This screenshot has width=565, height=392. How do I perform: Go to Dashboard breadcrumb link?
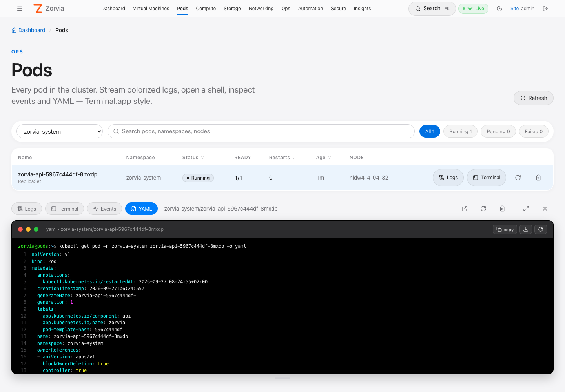click(28, 30)
